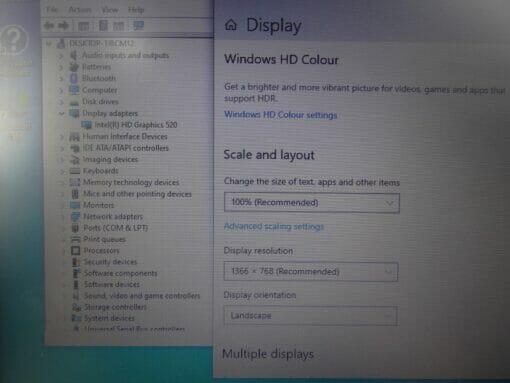This screenshot has height=383, width=510.
Task: Open the Landscape display orientation dropdown
Action: (310, 316)
